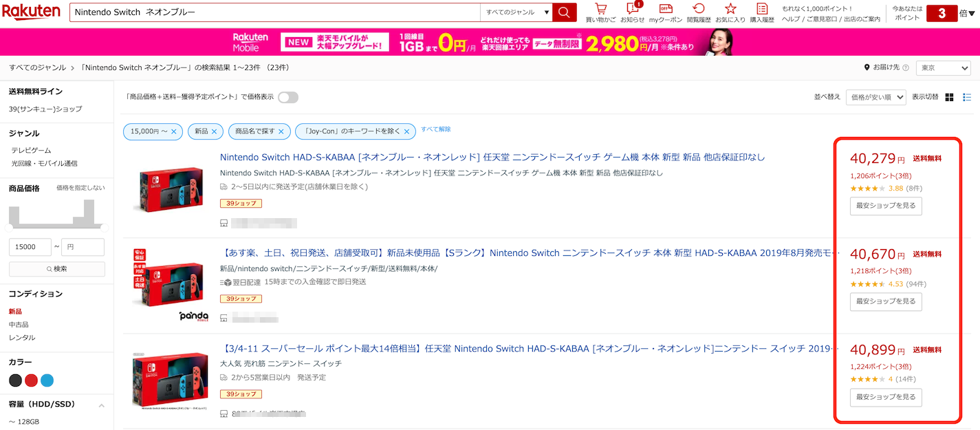Switch to grid view display icon

[x=950, y=98]
